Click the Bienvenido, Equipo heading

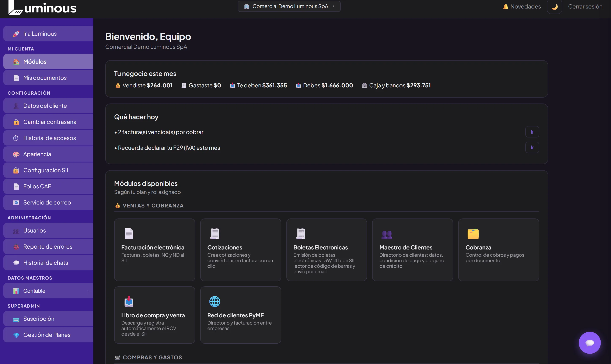148,36
